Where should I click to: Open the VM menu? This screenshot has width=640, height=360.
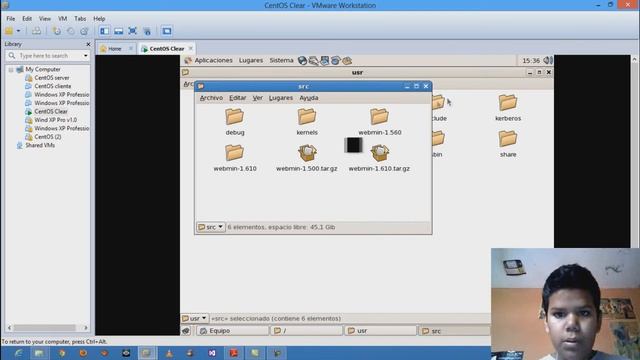coord(62,19)
